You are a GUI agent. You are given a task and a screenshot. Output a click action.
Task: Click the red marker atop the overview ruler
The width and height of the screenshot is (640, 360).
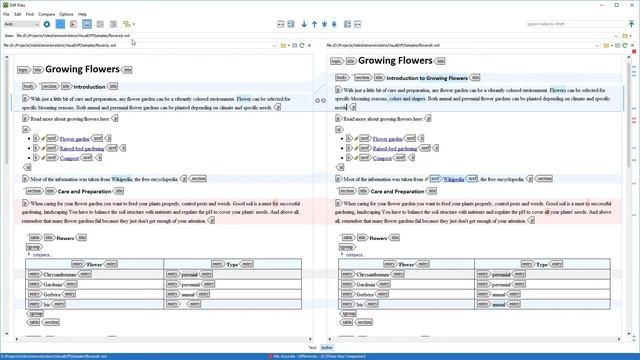(634, 52)
